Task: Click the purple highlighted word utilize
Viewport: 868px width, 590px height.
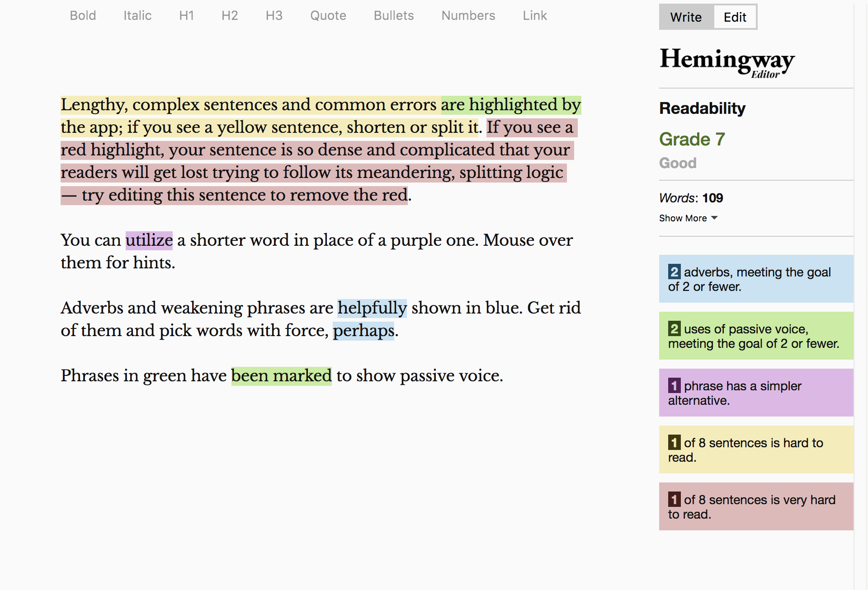Action: click(148, 240)
